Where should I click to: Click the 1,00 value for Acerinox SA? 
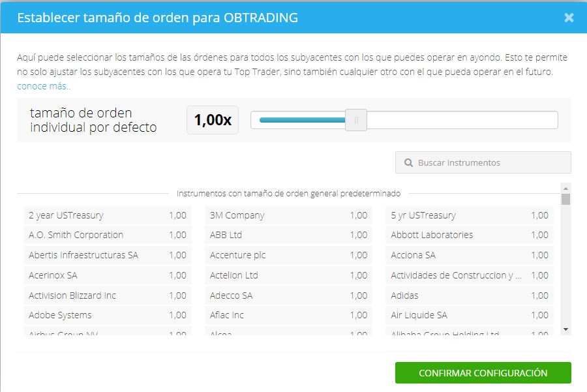177,275
